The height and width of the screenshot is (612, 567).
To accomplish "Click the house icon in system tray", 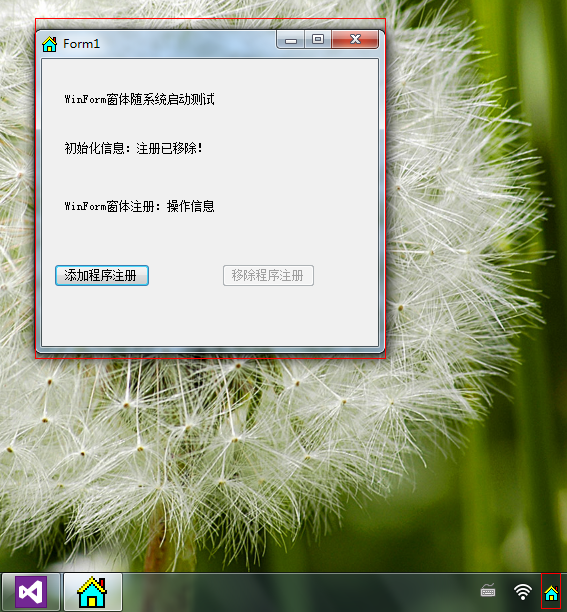I will [551, 594].
